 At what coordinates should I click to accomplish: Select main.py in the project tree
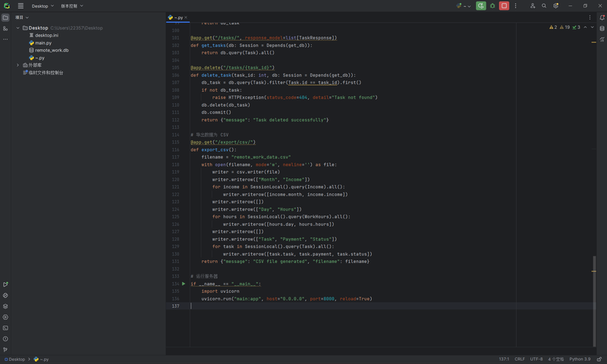(42, 42)
